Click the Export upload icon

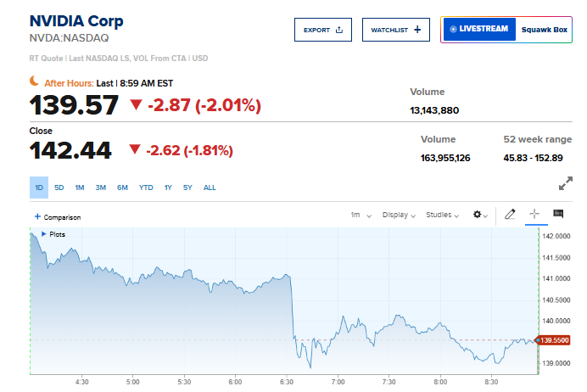pos(339,30)
